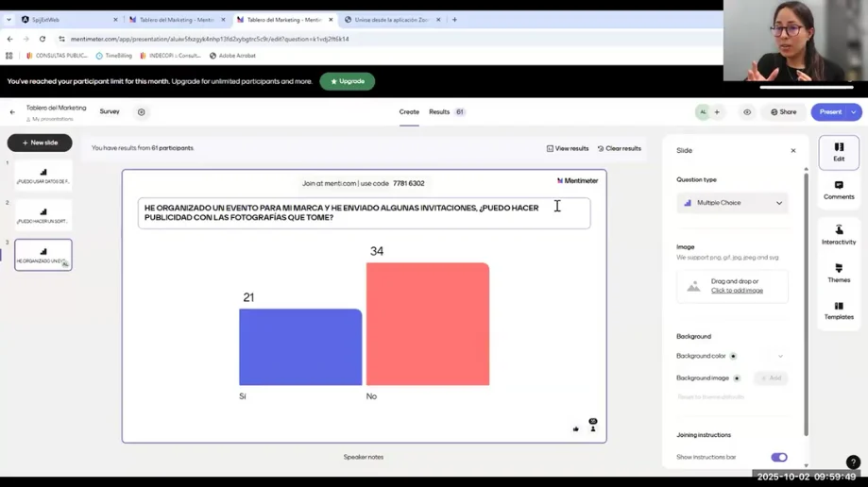Expand the background color chevron
Image resolution: width=868 pixels, height=487 pixels.
pos(780,357)
